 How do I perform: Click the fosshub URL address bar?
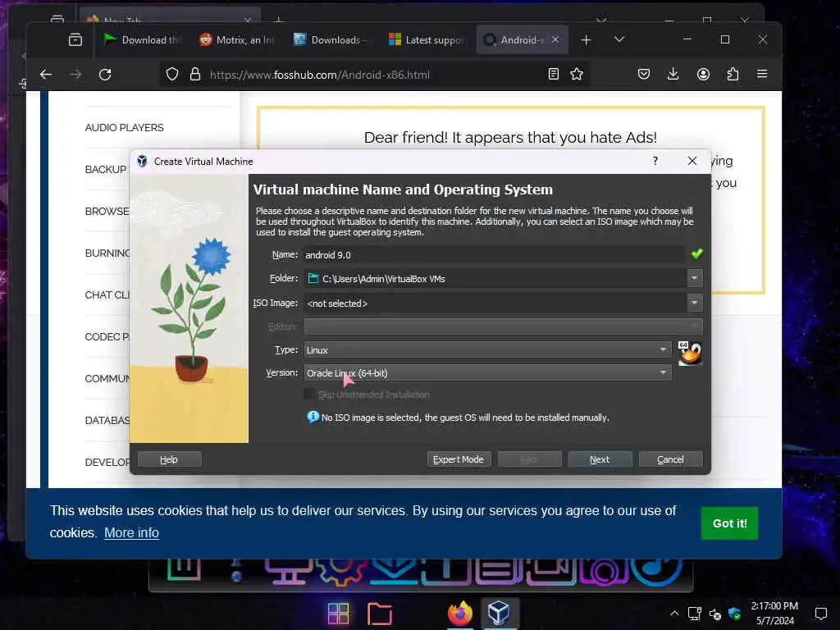320,75
